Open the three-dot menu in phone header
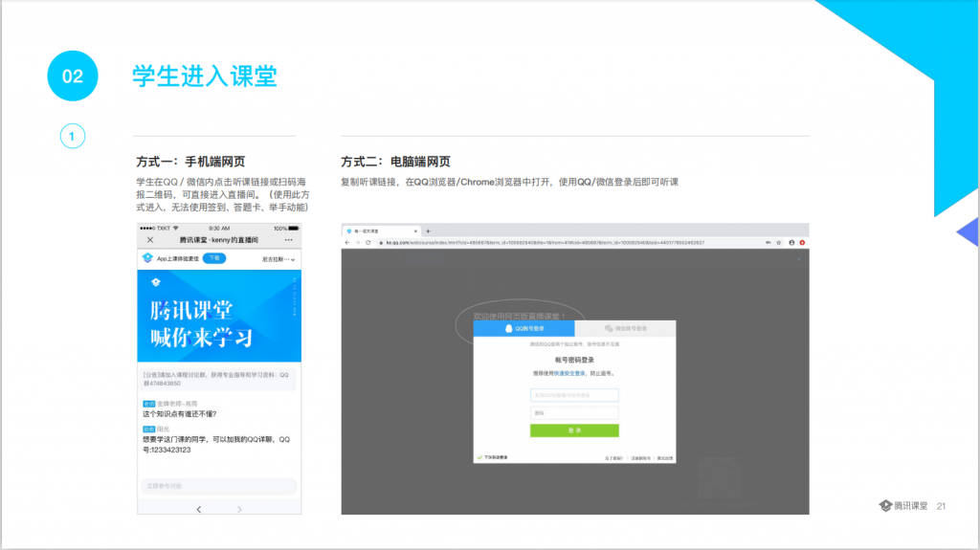The height and width of the screenshot is (550, 980). click(288, 240)
